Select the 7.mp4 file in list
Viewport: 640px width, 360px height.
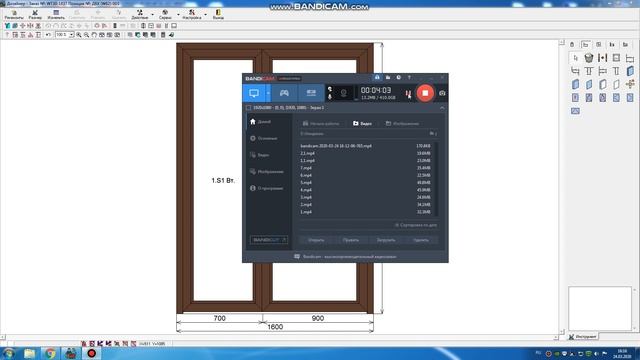(x=366, y=168)
